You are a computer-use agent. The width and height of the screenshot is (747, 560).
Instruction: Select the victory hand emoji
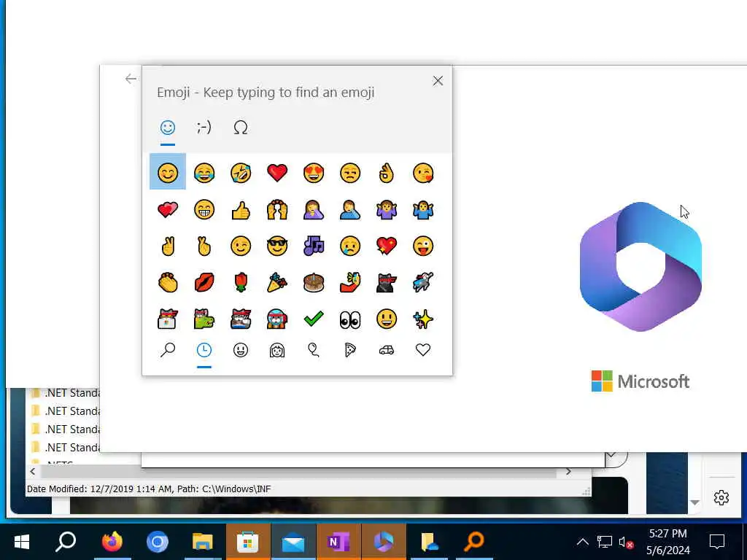coord(168,246)
